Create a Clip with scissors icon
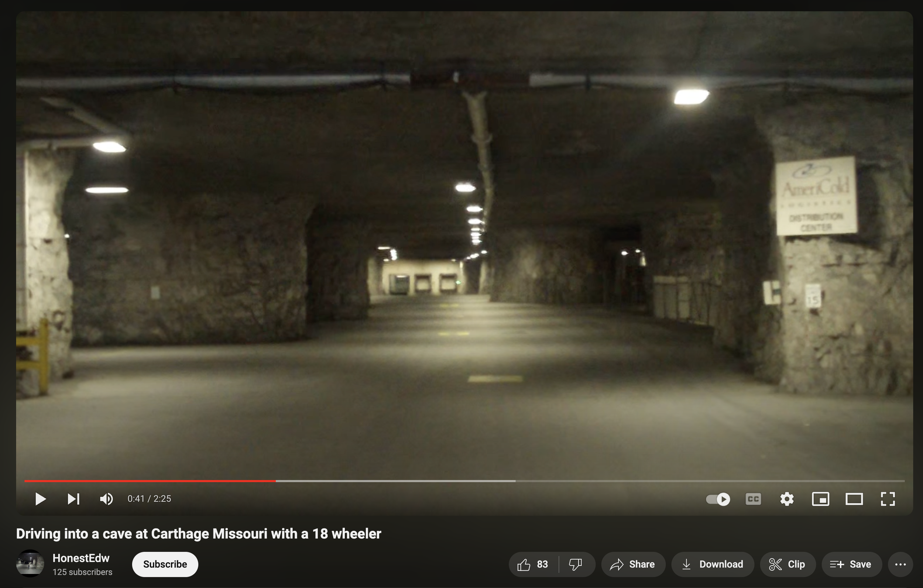The height and width of the screenshot is (588, 923). pyautogui.click(x=787, y=564)
